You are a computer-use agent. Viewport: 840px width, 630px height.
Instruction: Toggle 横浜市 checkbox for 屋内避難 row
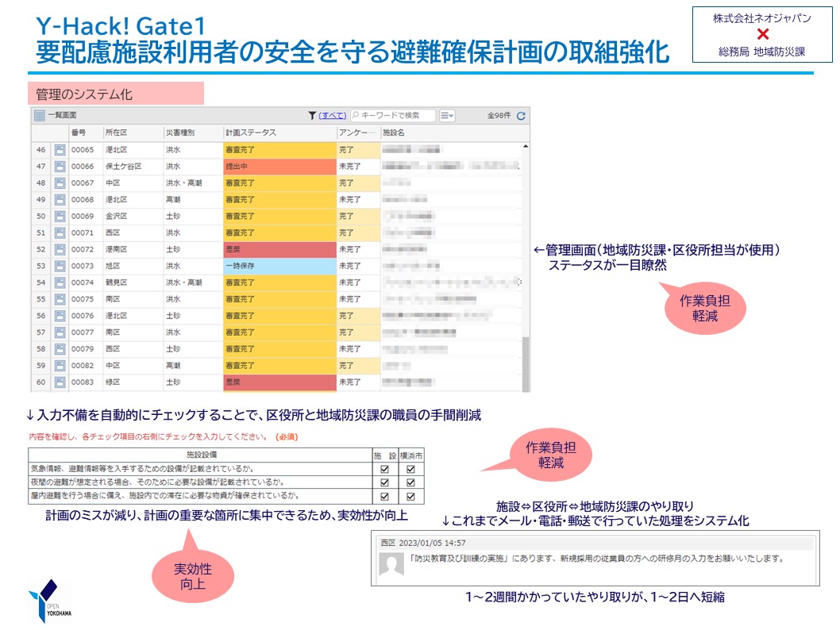(x=411, y=496)
